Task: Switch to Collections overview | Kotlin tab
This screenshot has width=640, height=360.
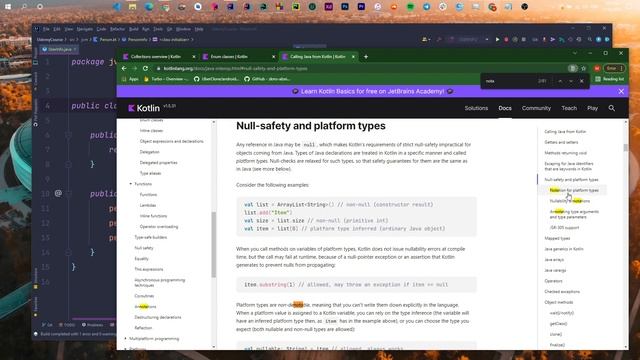Action: click(156, 57)
